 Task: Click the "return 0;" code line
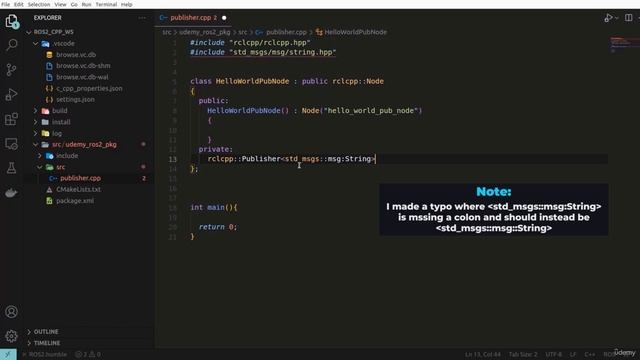tap(218, 227)
